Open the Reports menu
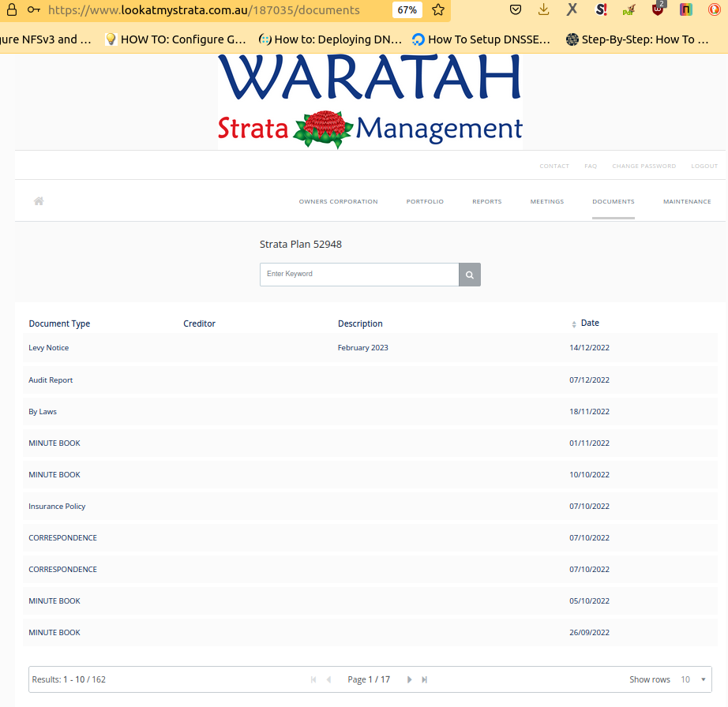This screenshot has width=728, height=707. click(x=487, y=201)
